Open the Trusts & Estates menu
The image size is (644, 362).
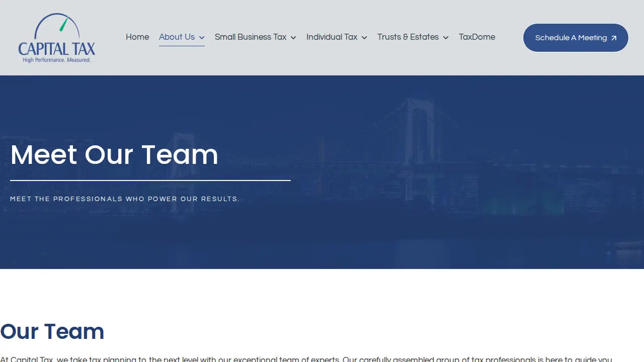pyautogui.click(x=408, y=37)
